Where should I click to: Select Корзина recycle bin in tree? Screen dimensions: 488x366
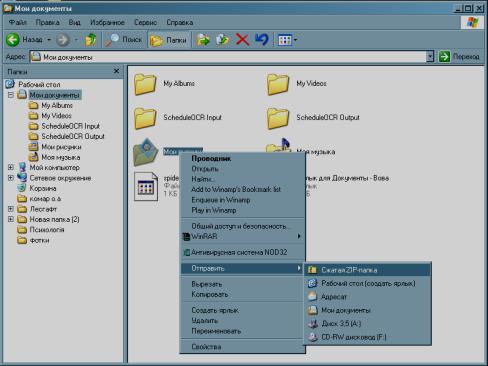[x=43, y=188]
